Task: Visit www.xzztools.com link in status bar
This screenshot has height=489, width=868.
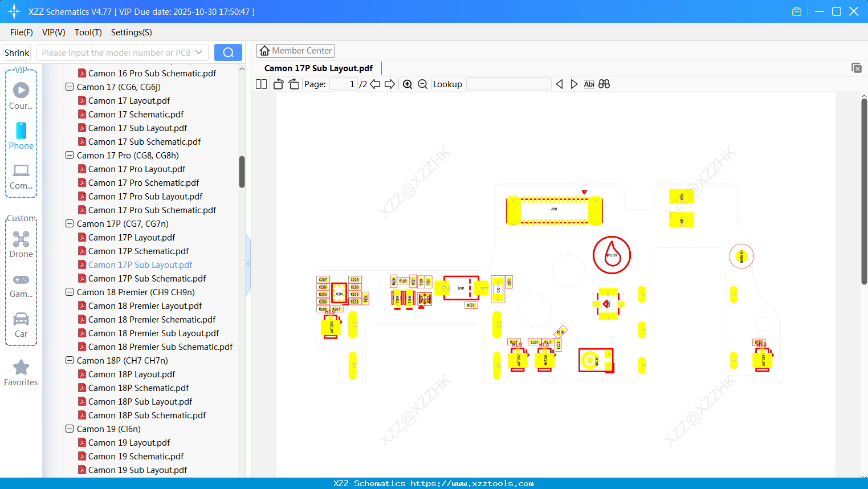Action: (x=472, y=483)
